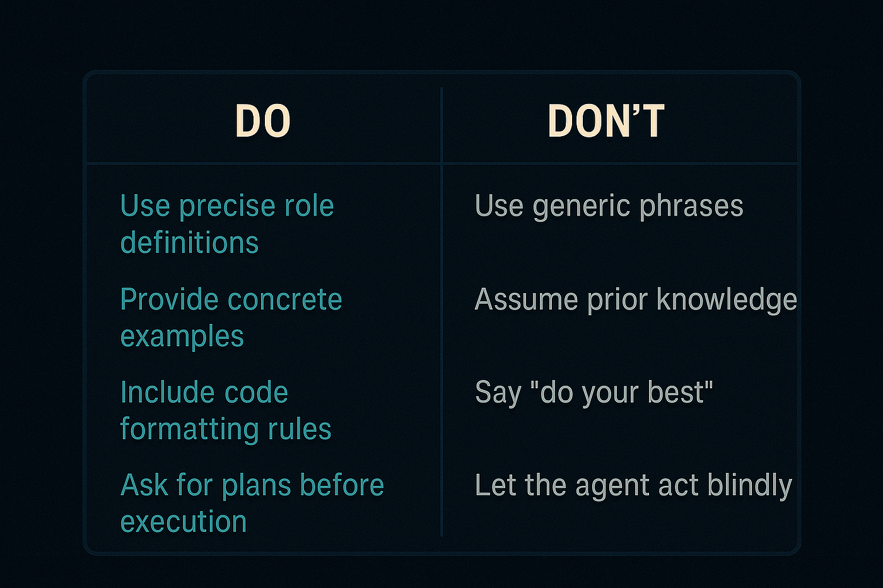
Task: Click the 'Let the agent act blindly' text
Action: click(633, 486)
